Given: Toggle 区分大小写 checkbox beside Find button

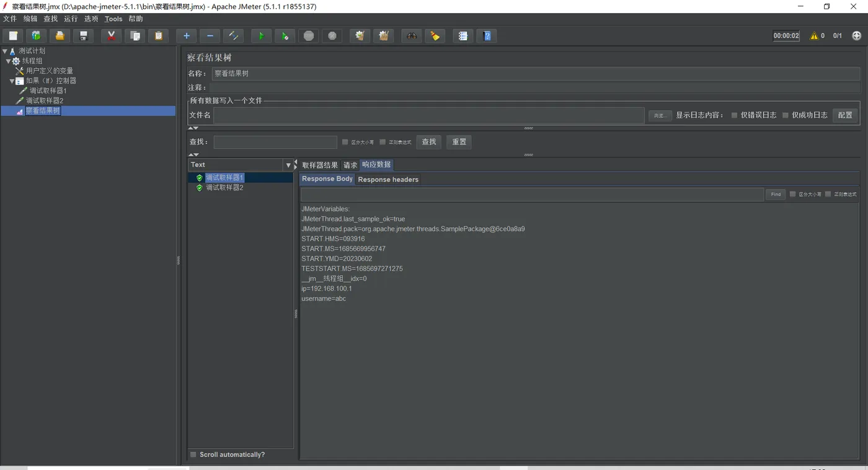Looking at the screenshot, I should click(x=792, y=194).
